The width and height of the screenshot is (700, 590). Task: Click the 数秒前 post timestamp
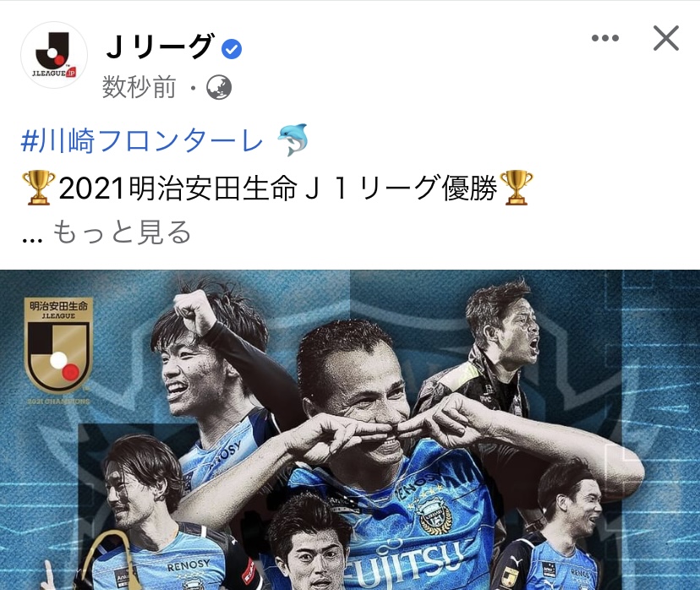139,87
